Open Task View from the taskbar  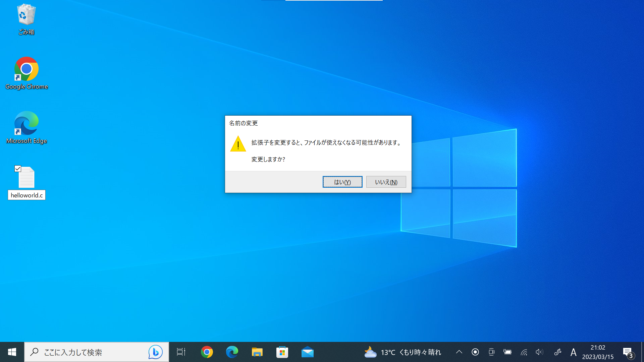[181, 352]
